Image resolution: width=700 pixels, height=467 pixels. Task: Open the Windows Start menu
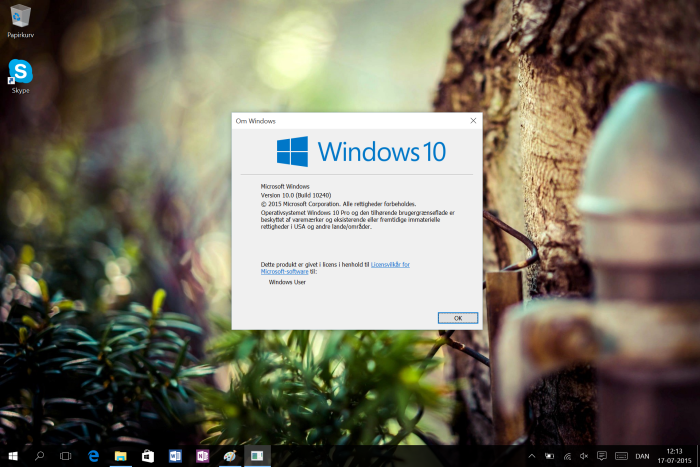tap(12, 456)
